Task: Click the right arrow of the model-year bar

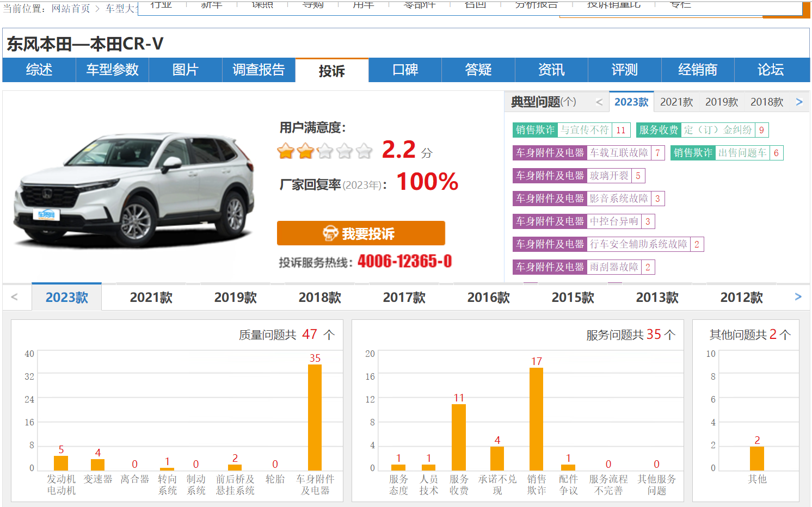Action: tap(798, 297)
